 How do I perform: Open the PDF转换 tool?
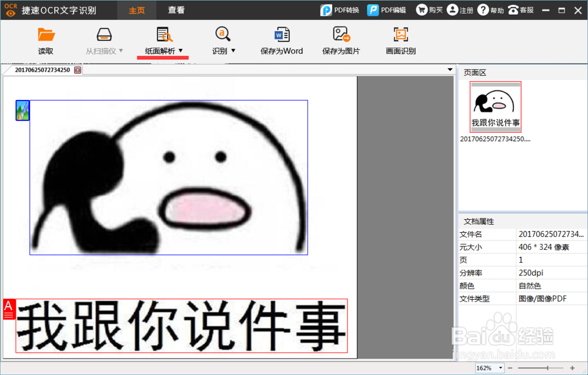(x=340, y=10)
